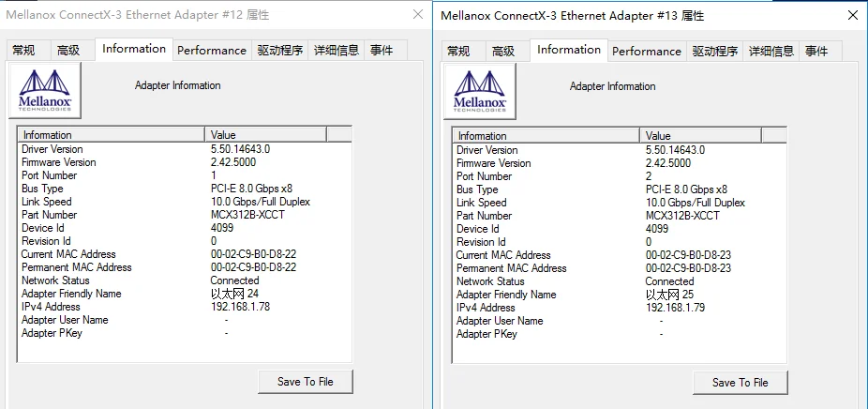Viewport: 868px width, 409px height.
Task: Click Information column header in Adapter #13 list
Action: [x=546, y=136]
